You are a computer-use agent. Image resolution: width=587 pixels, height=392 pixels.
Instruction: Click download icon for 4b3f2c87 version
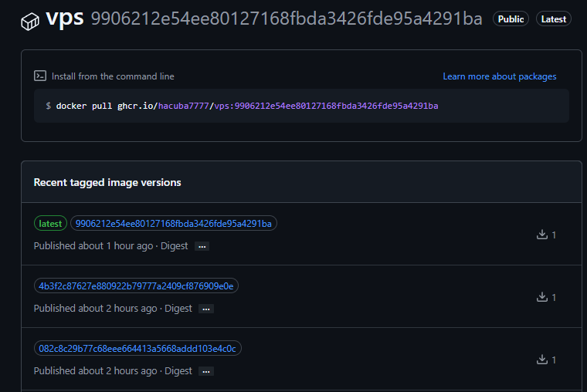541,297
